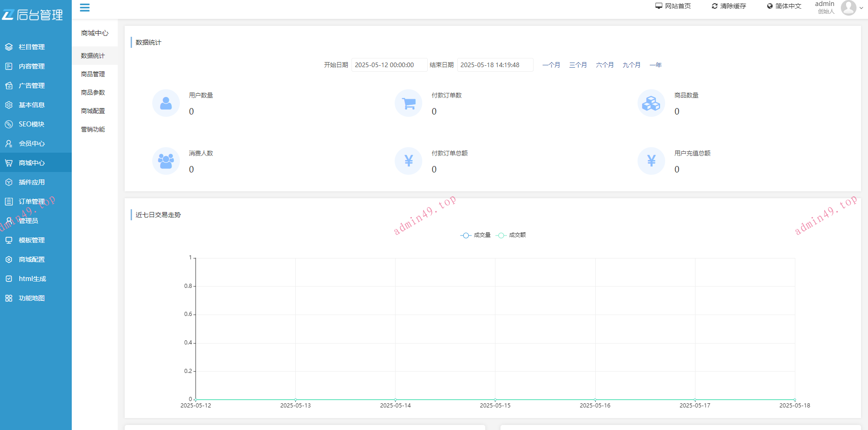Open the 简体中文 language selector
868x430 pixels.
pyautogui.click(x=784, y=6)
